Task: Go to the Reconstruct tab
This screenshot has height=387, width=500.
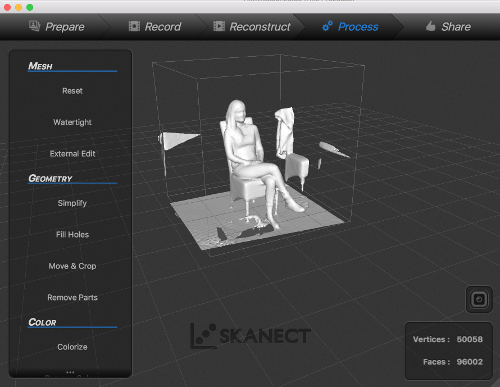Action: (x=252, y=27)
